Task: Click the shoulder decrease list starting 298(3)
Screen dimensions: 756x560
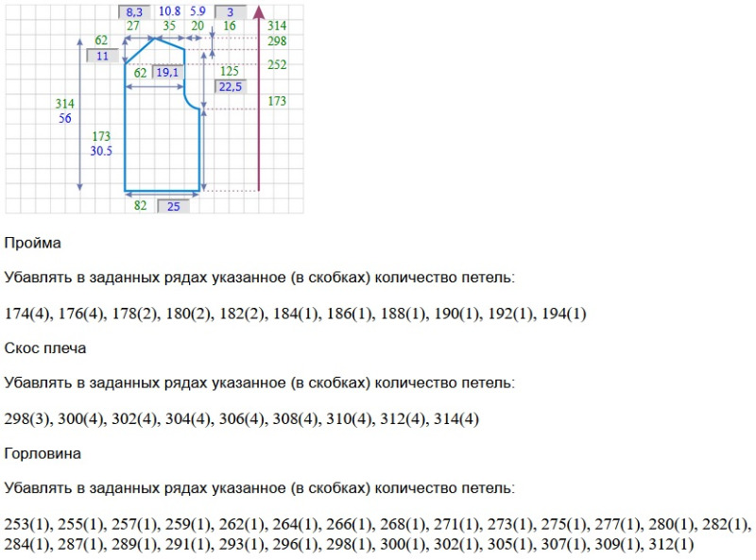Action: (242, 418)
